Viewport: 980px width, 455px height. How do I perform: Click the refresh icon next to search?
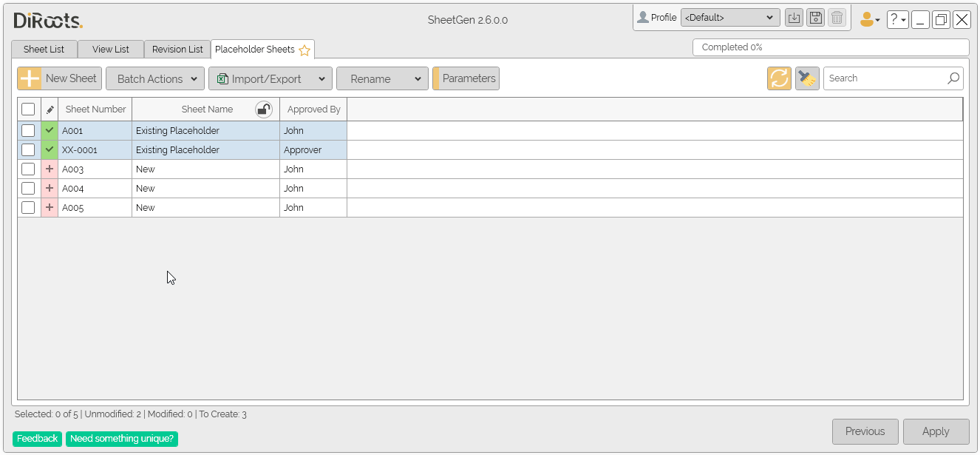tap(779, 78)
